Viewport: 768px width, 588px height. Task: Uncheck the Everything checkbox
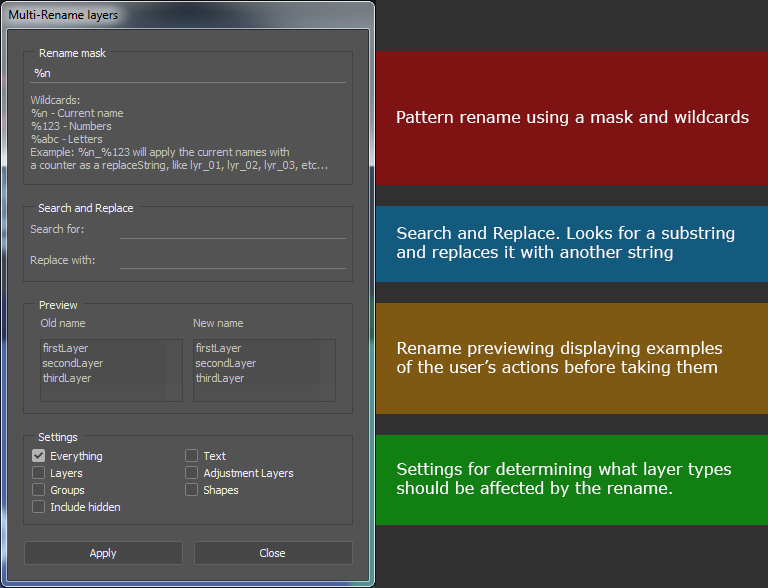(39, 456)
